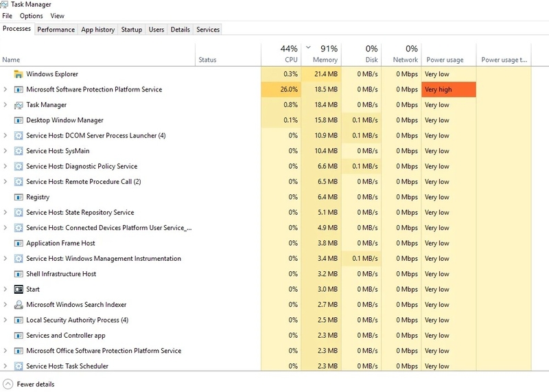
Task: Switch to the Services tab
Action: (x=208, y=30)
